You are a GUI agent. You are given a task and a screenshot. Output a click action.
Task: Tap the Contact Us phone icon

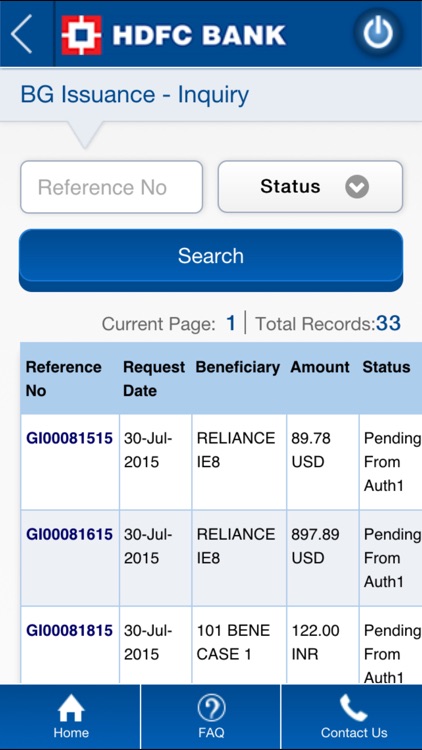353,708
